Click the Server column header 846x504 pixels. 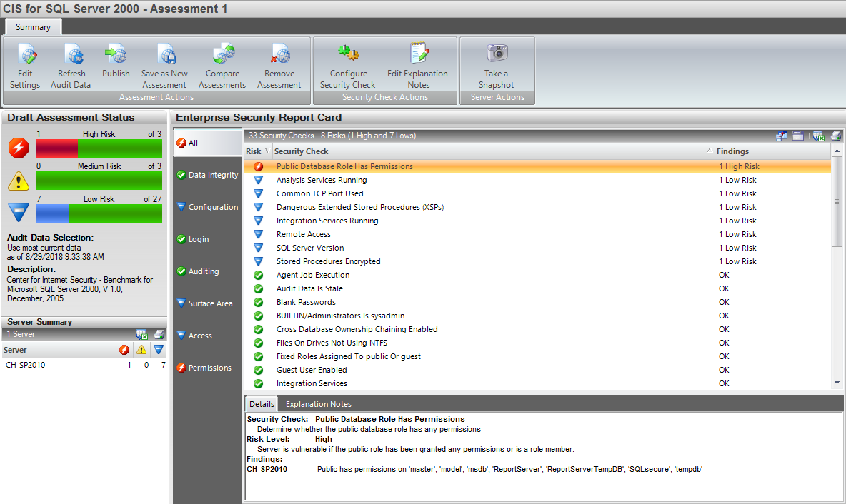pos(59,350)
